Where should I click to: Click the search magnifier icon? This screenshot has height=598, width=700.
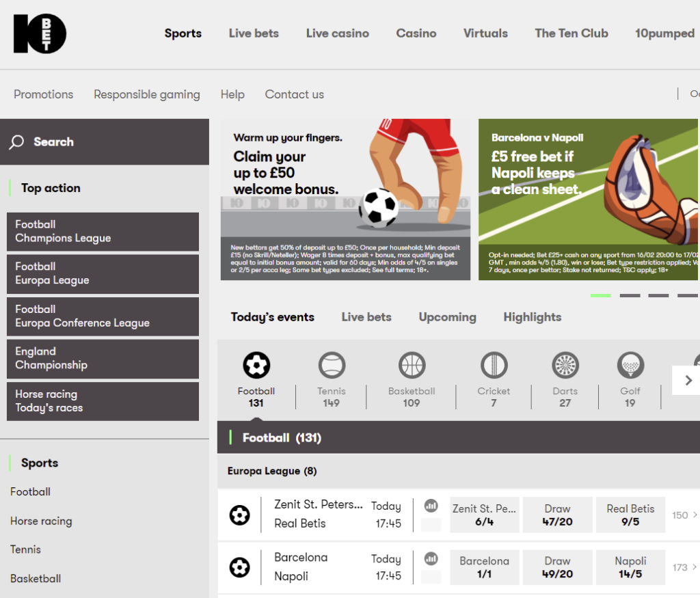(x=16, y=142)
